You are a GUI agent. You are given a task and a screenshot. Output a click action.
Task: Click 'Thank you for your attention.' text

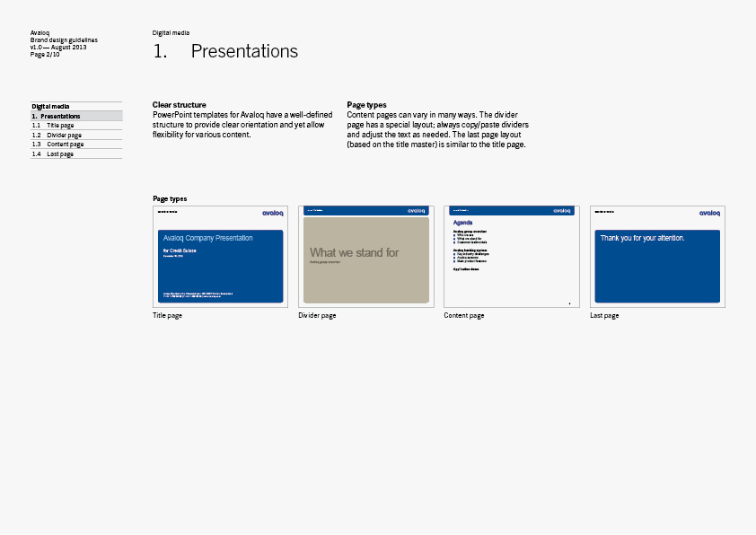point(642,238)
